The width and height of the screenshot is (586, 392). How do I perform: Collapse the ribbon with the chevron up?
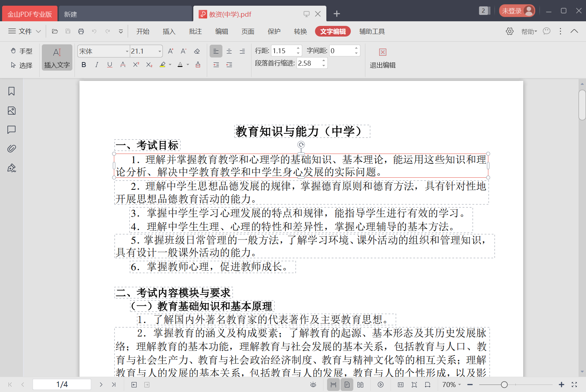[x=574, y=31]
